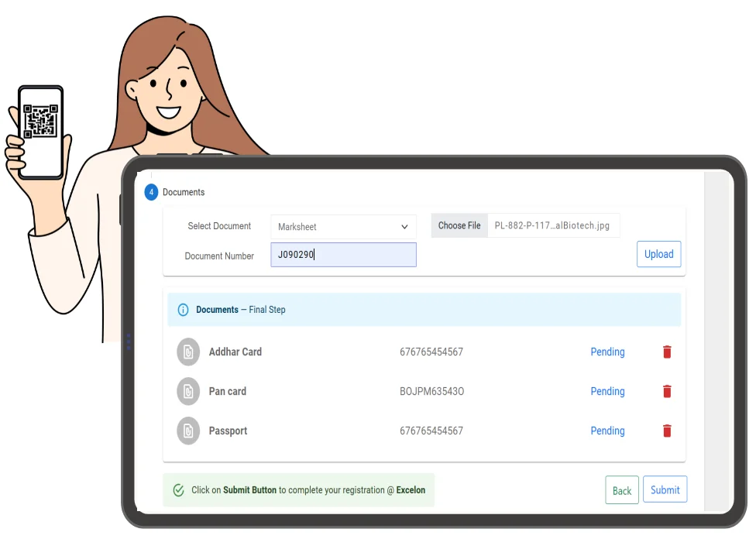Click the Passport label
Screen dimensions: 756x539
point(228,431)
